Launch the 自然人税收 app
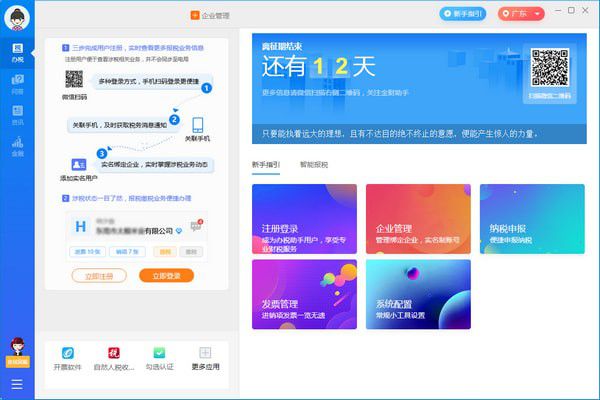Image resolution: width=600 pixels, height=400 pixels. coord(114,358)
